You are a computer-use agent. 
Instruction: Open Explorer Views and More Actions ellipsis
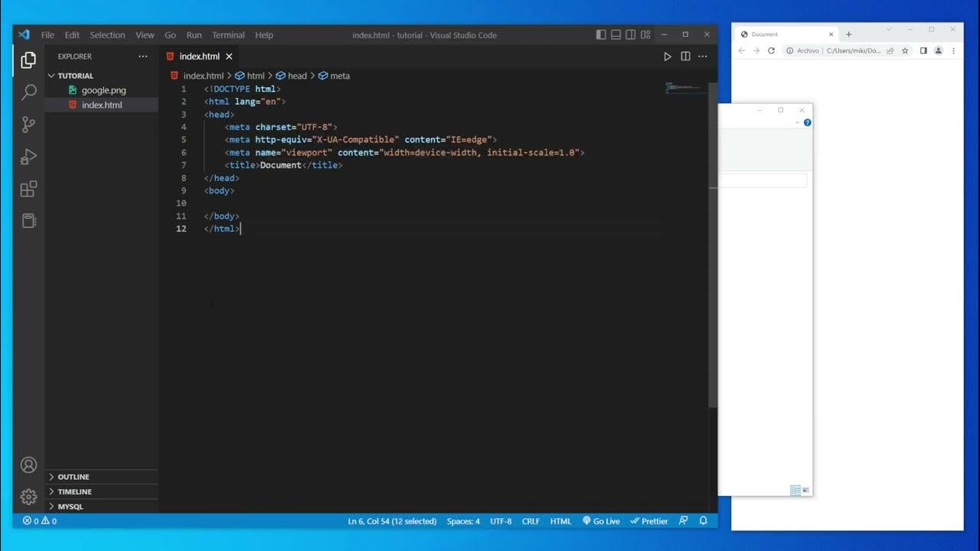(x=142, y=57)
